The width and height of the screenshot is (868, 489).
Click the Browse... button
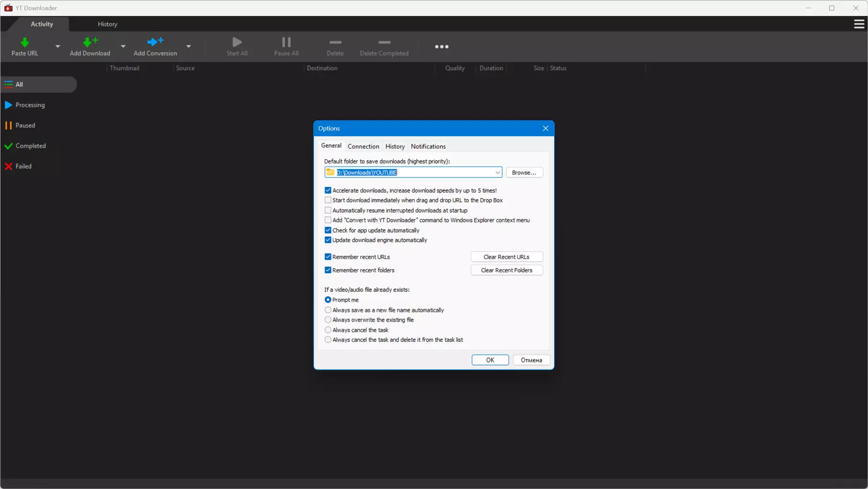click(524, 173)
